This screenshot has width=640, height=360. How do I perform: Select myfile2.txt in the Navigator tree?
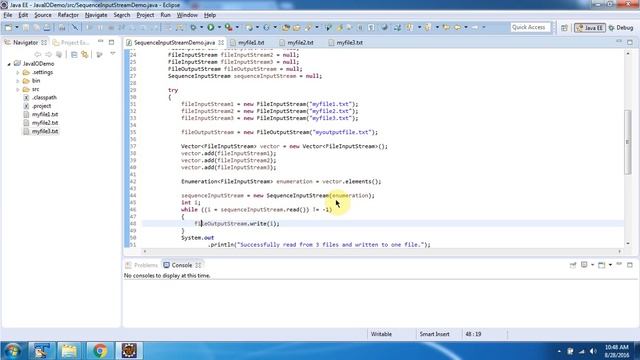[x=41, y=123]
